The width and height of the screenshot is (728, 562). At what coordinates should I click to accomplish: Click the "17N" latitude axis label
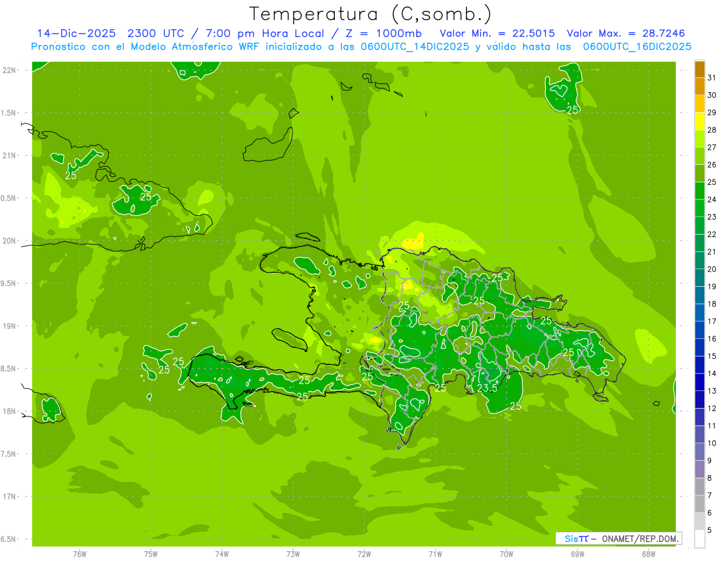tap(10, 497)
